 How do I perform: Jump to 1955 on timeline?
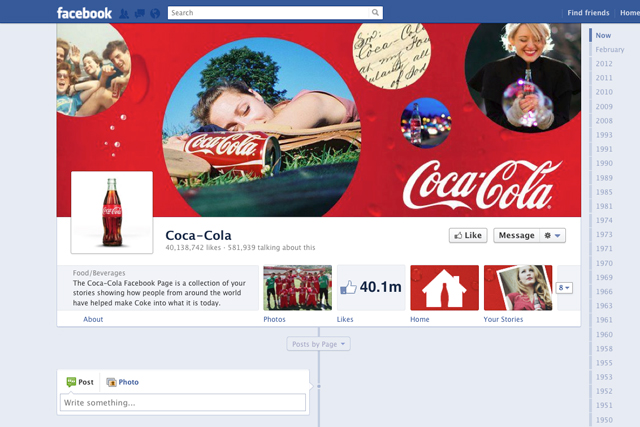(x=604, y=363)
